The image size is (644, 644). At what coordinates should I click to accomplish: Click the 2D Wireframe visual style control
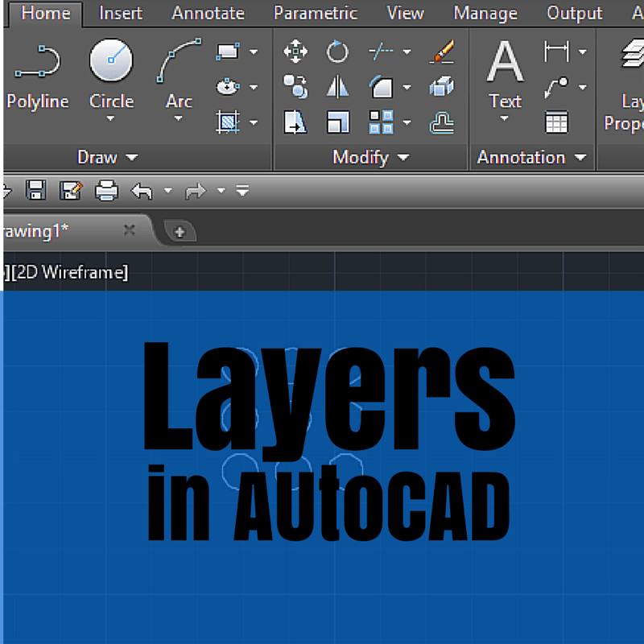pos(70,272)
